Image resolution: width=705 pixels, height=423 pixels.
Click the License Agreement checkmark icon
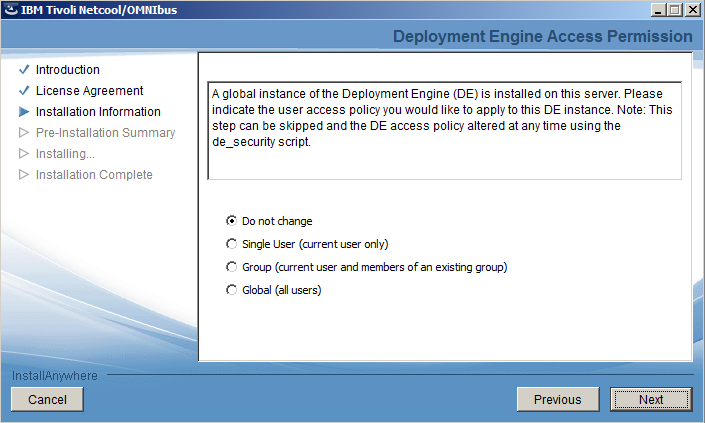pos(24,90)
